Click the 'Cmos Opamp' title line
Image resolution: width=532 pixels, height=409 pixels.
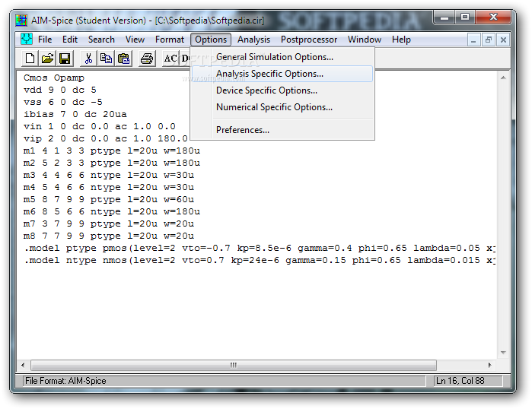pyautogui.click(x=54, y=78)
